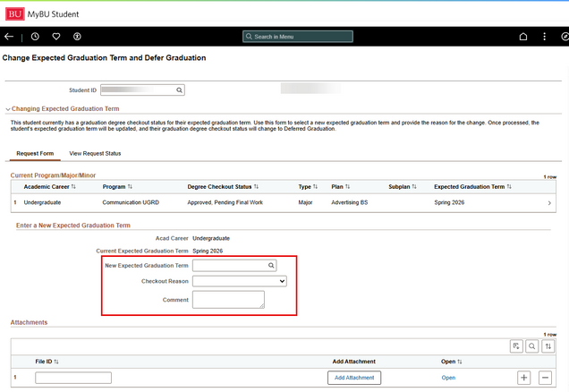Open the recently visited clock icon
Image resolution: width=569 pixels, height=392 pixels.
[x=35, y=37]
